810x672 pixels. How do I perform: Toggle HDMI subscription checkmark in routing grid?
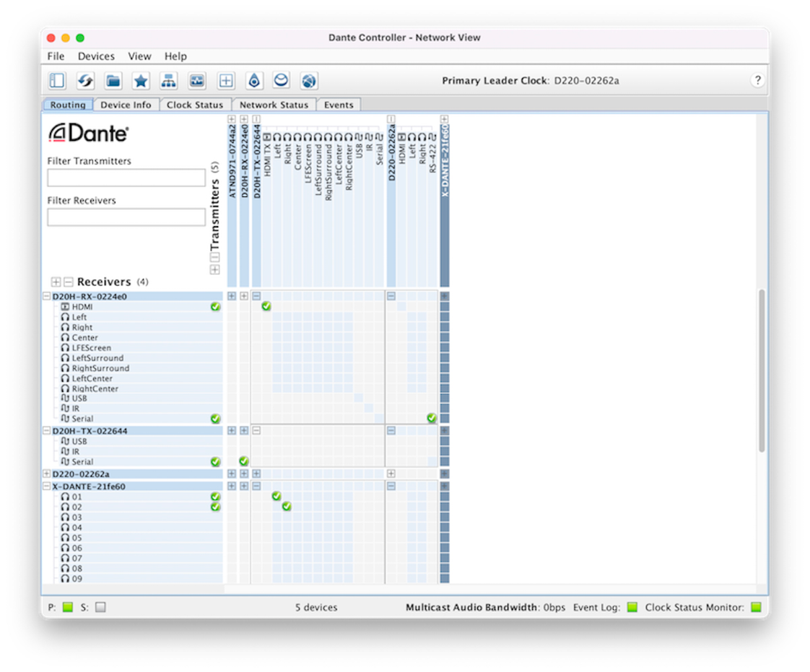[x=266, y=307]
